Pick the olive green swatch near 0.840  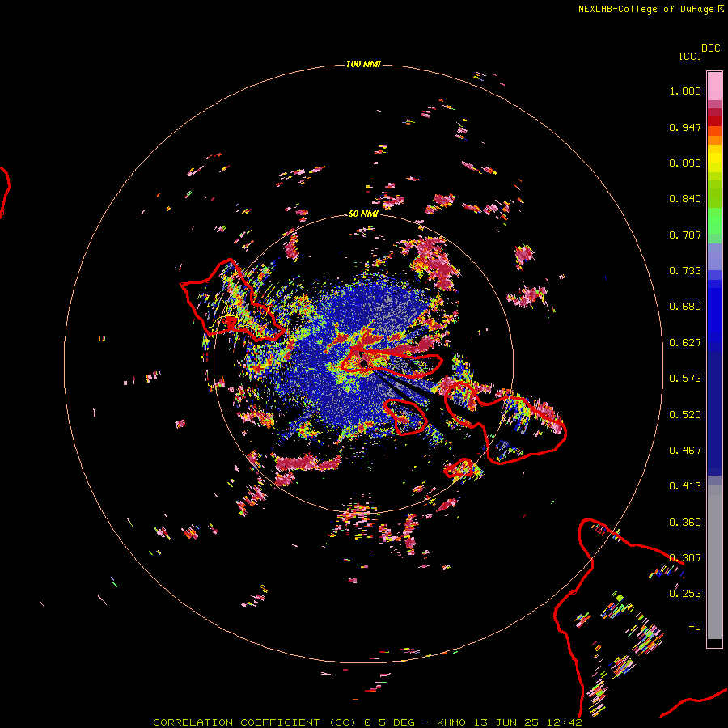(714, 194)
